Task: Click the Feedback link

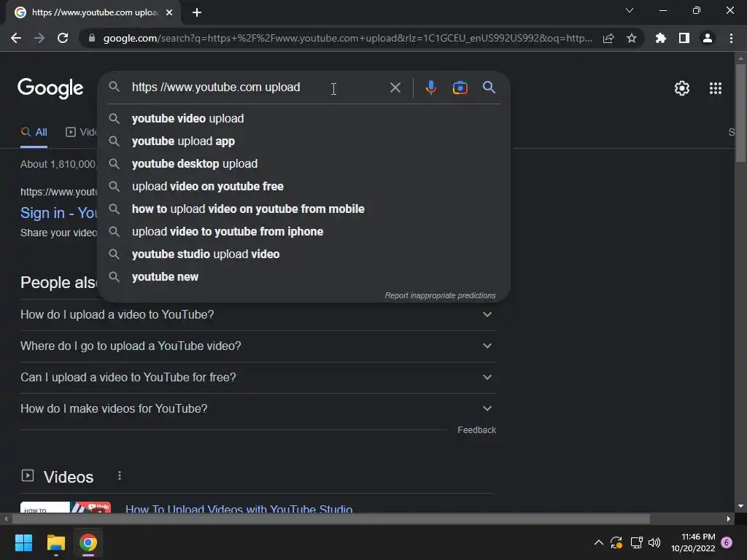Action: tap(477, 430)
